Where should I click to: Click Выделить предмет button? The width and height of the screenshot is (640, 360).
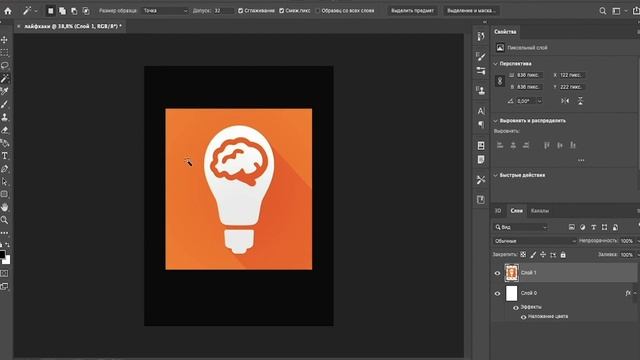(x=412, y=11)
